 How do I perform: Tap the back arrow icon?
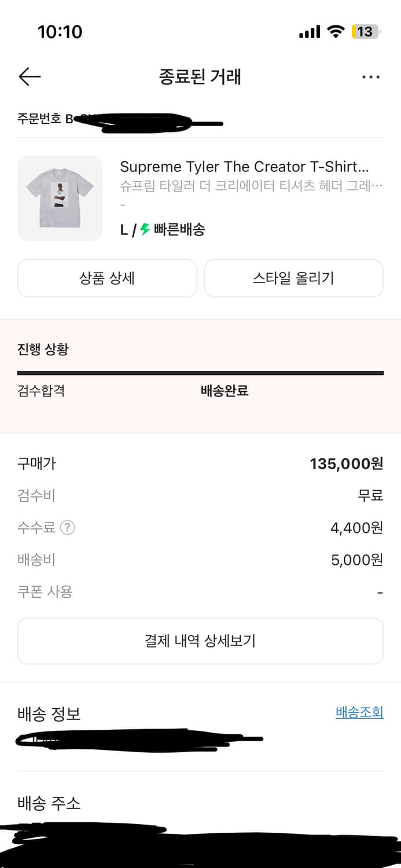pos(30,77)
